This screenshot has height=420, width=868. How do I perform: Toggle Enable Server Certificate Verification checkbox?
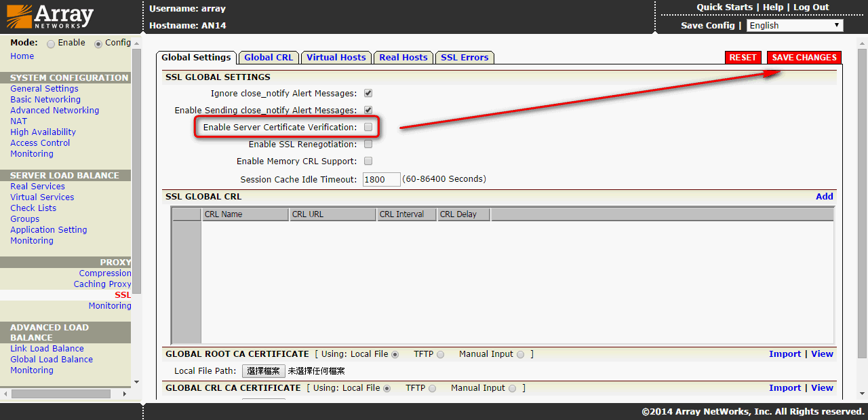(x=368, y=127)
